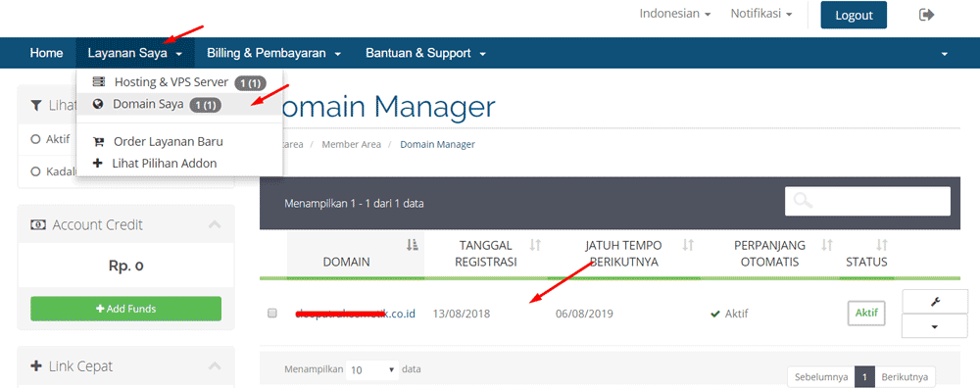Select the Kadaluarsa filter radio option

click(35, 171)
